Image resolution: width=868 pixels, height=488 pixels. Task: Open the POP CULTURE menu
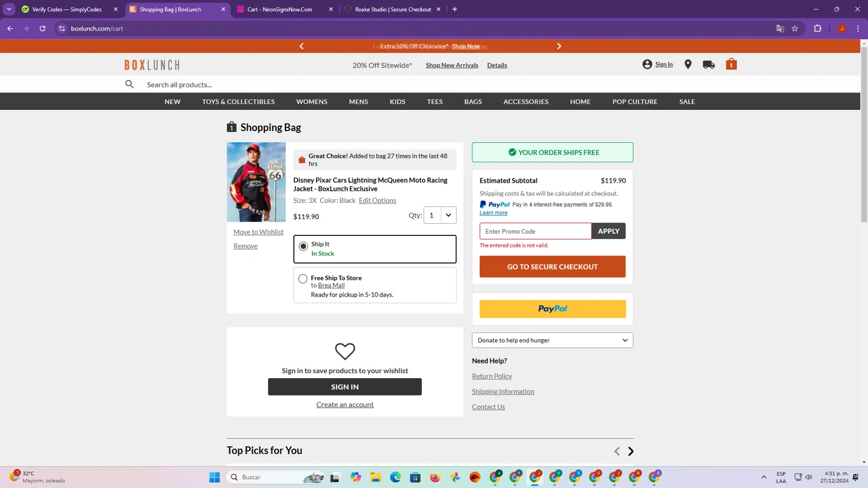pos(635,102)
